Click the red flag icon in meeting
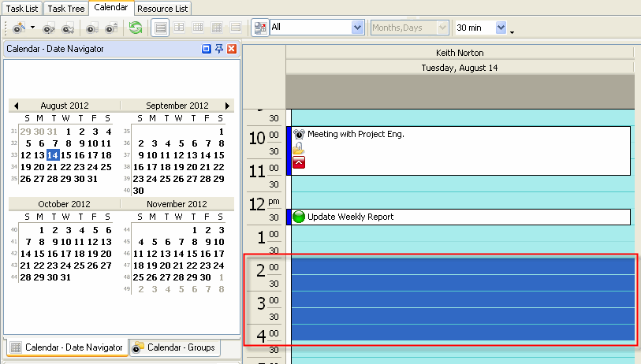The image size is (641, 364). [299, 162]
